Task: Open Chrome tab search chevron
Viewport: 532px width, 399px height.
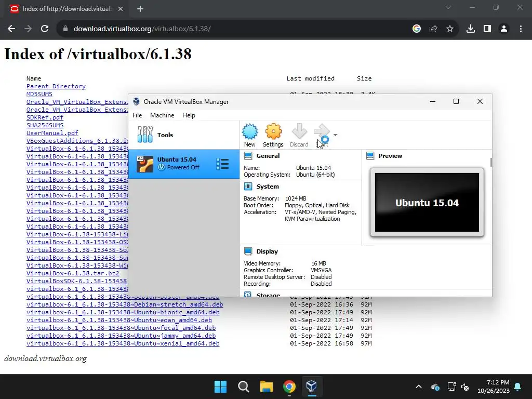Action: [x=448, y=7]
